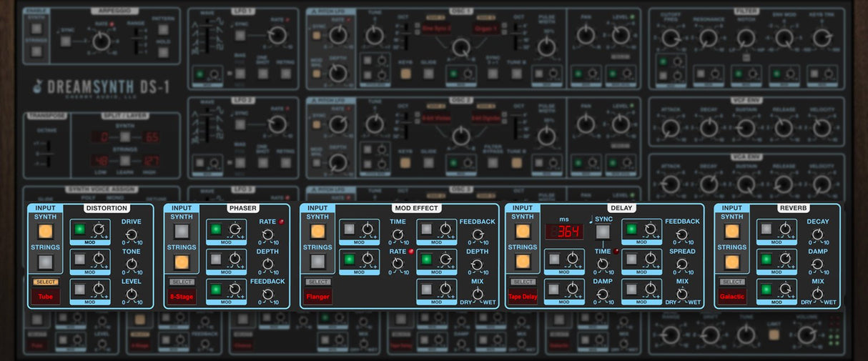
Task: Toggle the Sync button in the Delay section
Action: pyautogui.click(x=603, y=232)
